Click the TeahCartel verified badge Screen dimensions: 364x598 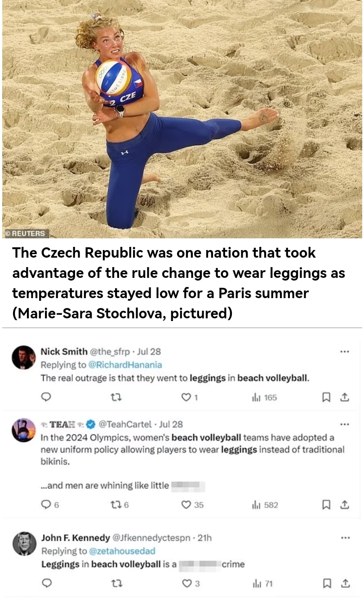[91, 424]
